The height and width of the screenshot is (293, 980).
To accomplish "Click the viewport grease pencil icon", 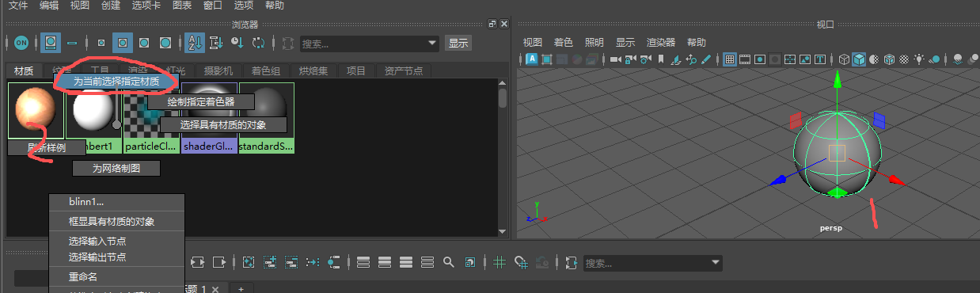I will pyautogui.click(x=705, y=59).
